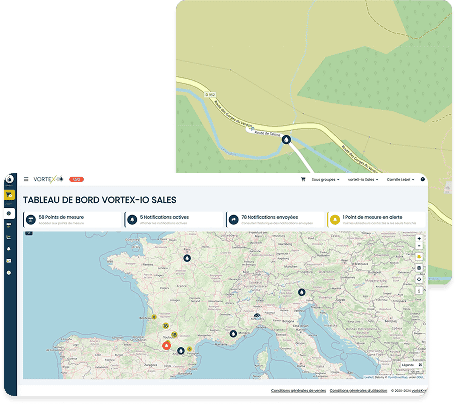Toggle the yellow alert filter on the map
The image size is (456, 404).
tap(419, 257)
